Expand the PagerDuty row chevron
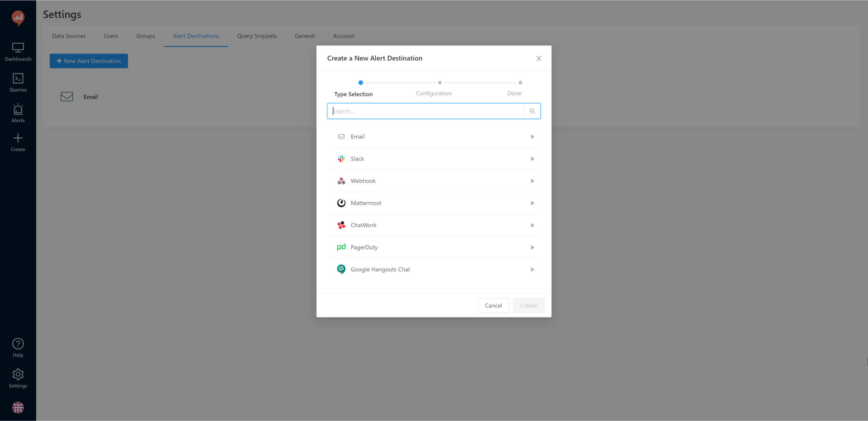This screenshot has height=421, width=868. [532, 247]
